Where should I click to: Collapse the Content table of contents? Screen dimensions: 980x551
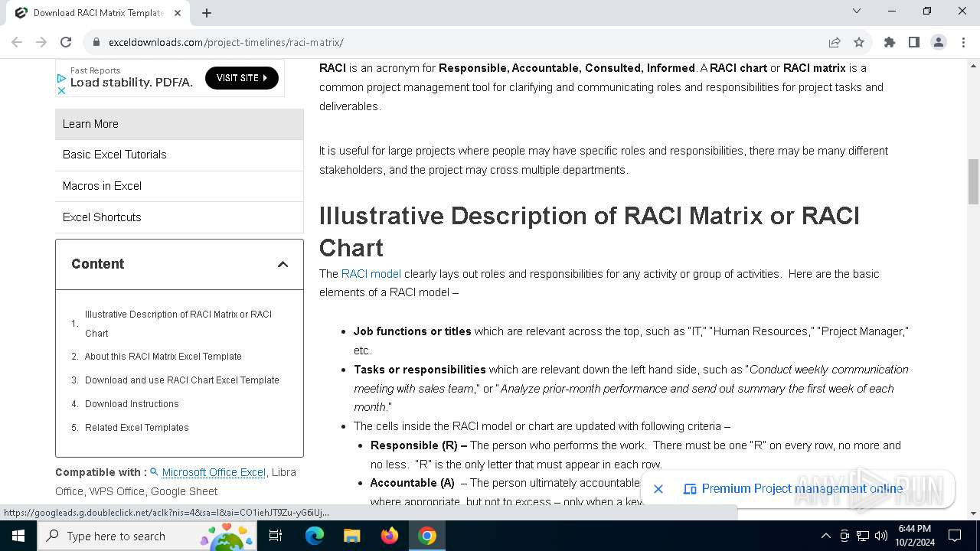pyautogui.click(x=283, y=264)
